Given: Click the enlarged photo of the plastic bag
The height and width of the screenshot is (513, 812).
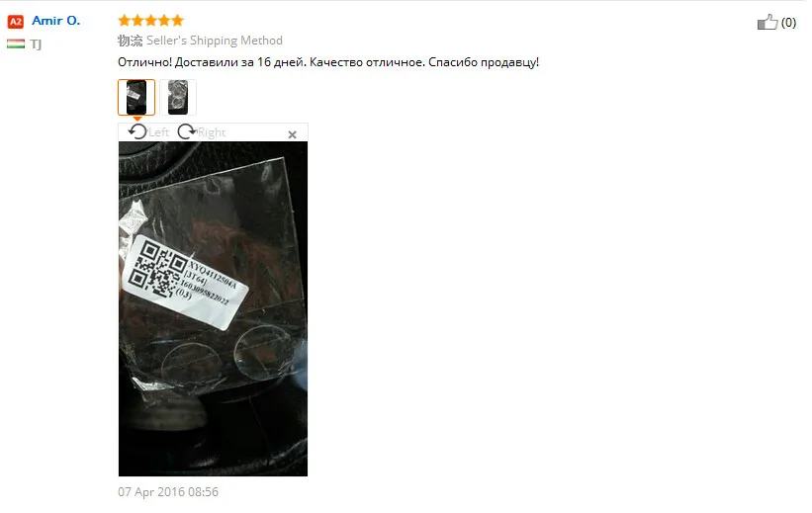Looking at the screenshot, I should (x=213, y=308).
